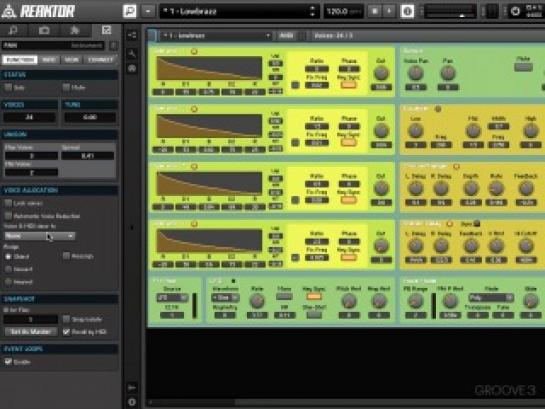Click the LFO activity indicator square

point(233,281)
